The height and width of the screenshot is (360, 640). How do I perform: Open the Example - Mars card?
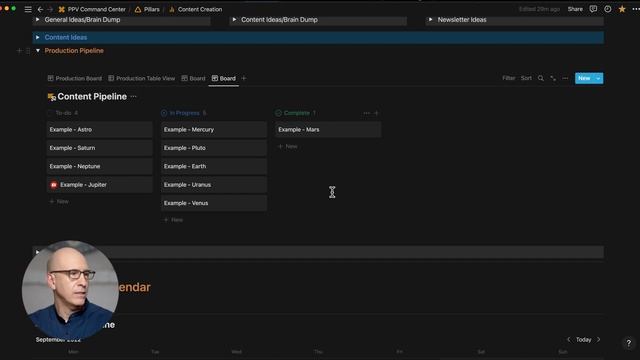click(x=328, y=129)
